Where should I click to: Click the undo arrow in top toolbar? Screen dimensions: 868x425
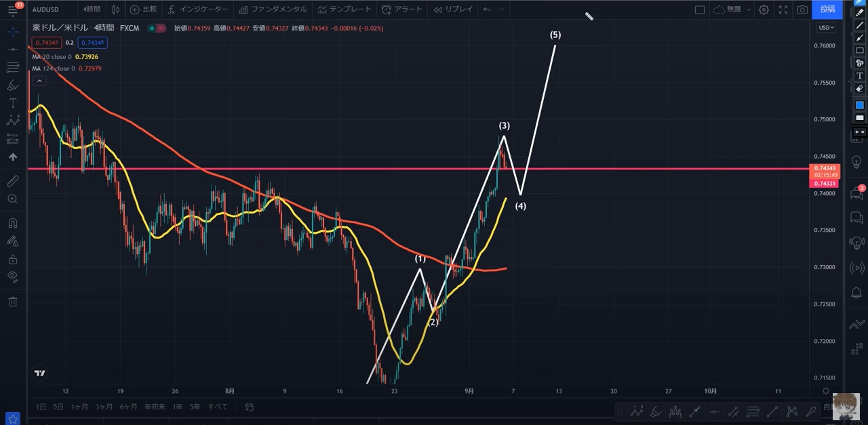[487, 9]
